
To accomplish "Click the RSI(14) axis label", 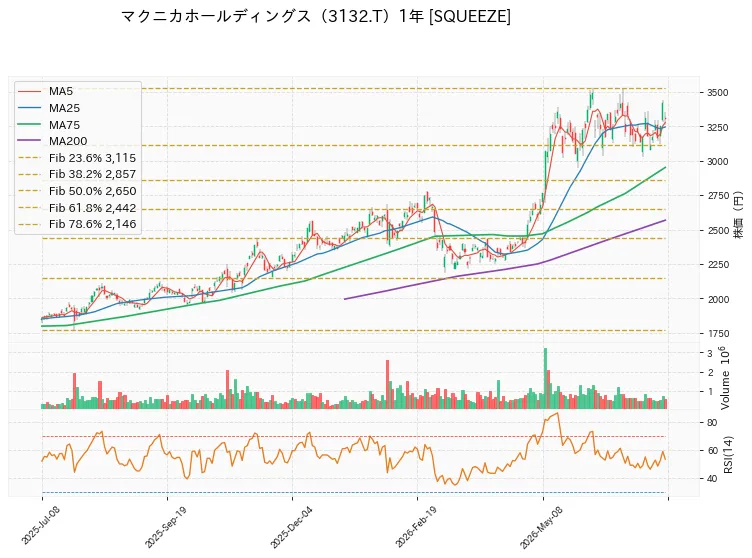I will pos(728,454).
